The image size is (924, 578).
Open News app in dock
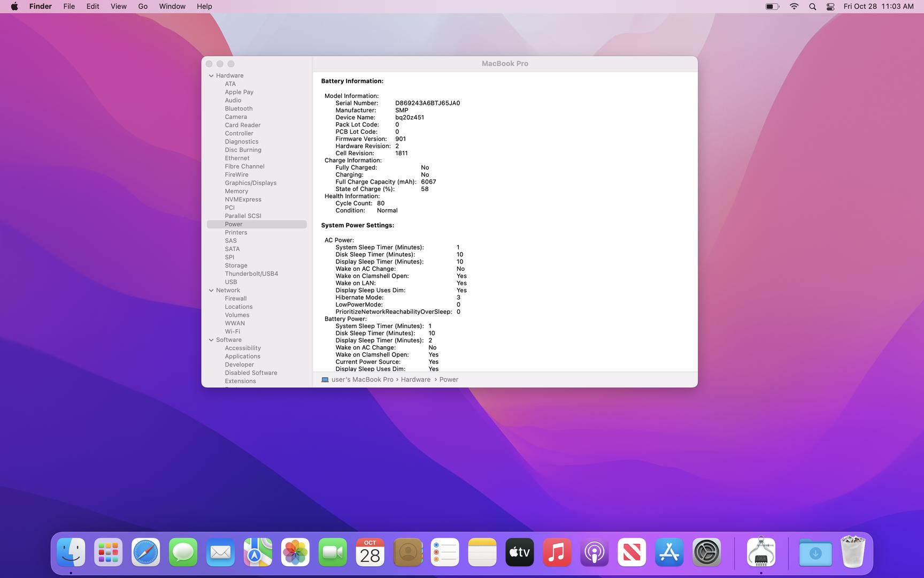(632, 552)
